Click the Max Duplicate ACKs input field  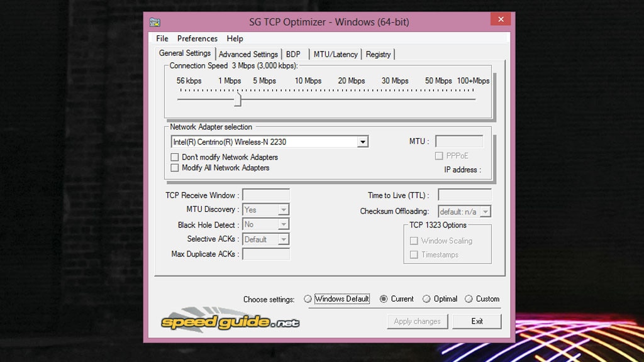pos(266,254)
